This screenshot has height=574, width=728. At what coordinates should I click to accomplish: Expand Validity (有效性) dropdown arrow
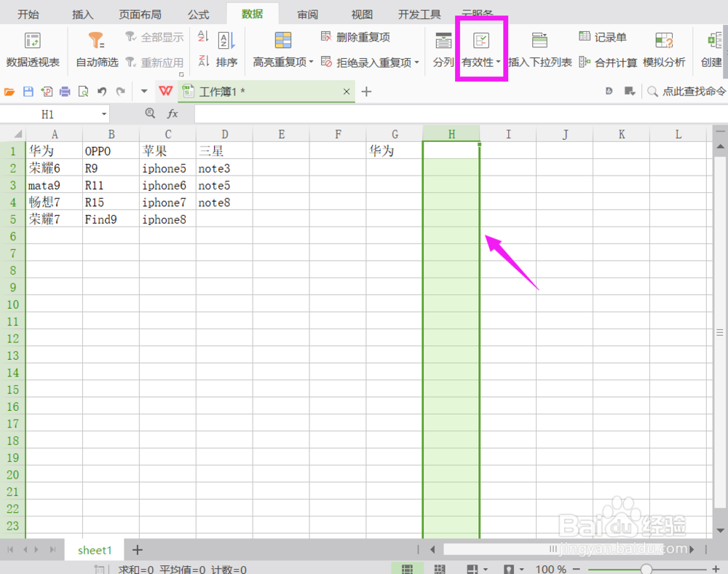coord(498,62)
